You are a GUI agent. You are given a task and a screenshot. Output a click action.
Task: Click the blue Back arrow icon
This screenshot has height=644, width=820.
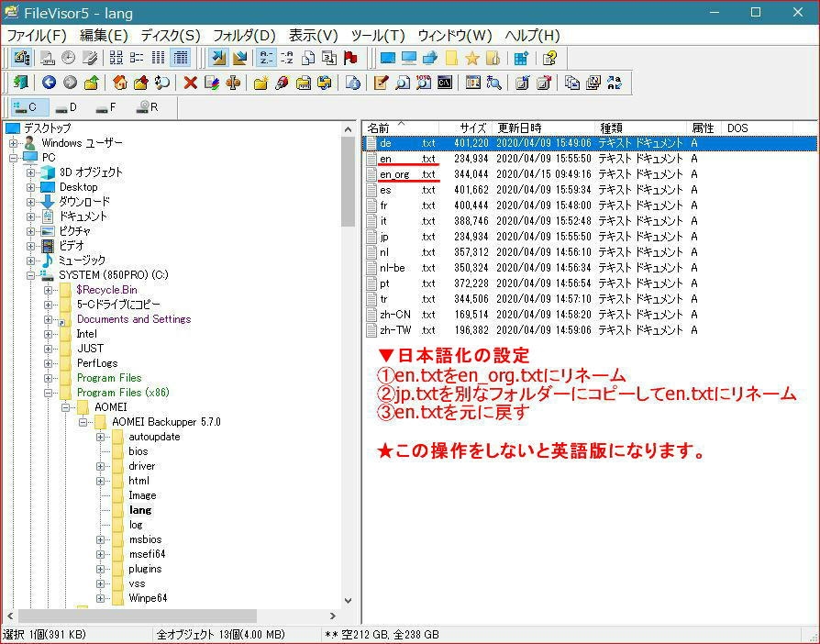[49, 83]
